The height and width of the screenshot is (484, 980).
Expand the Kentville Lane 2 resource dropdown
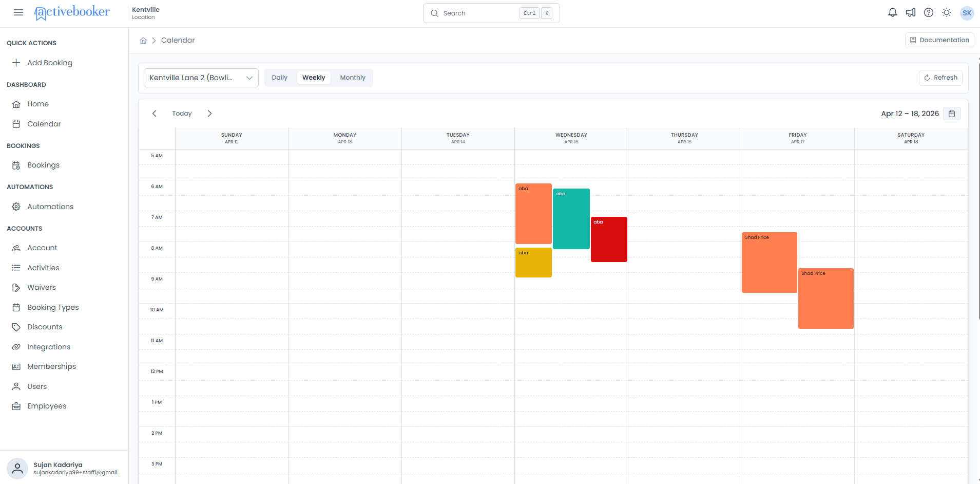[201, 78]
